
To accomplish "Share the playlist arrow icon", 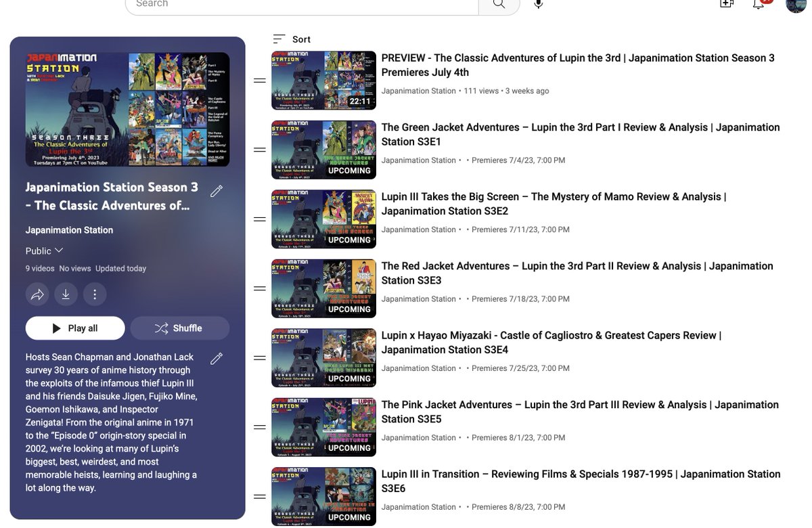I will [37, 294].
